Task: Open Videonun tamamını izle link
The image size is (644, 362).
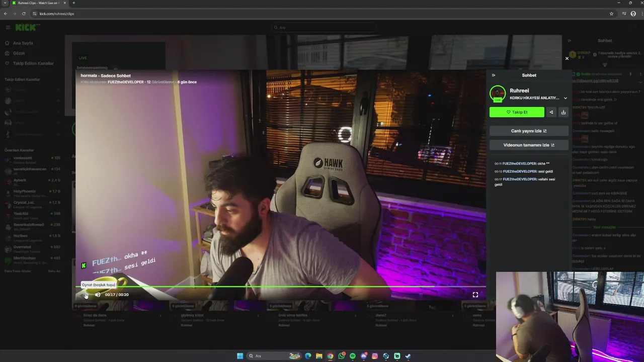Action: (529, 145)
